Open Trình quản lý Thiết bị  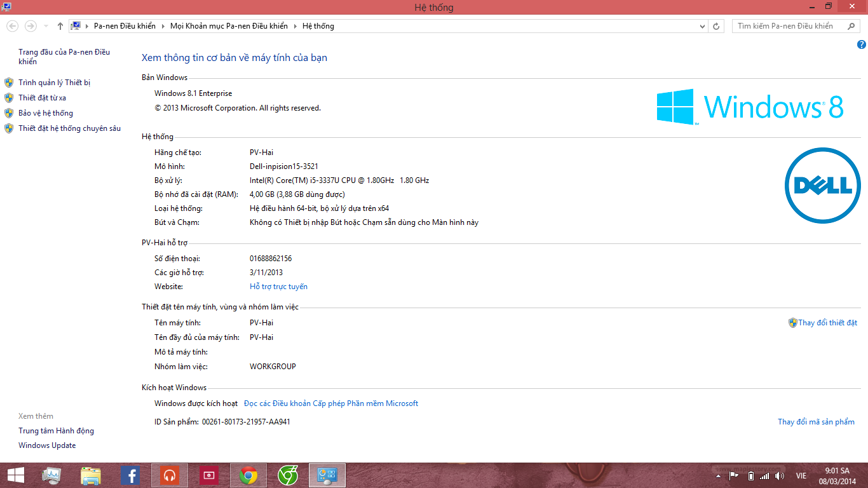[55, 83]
